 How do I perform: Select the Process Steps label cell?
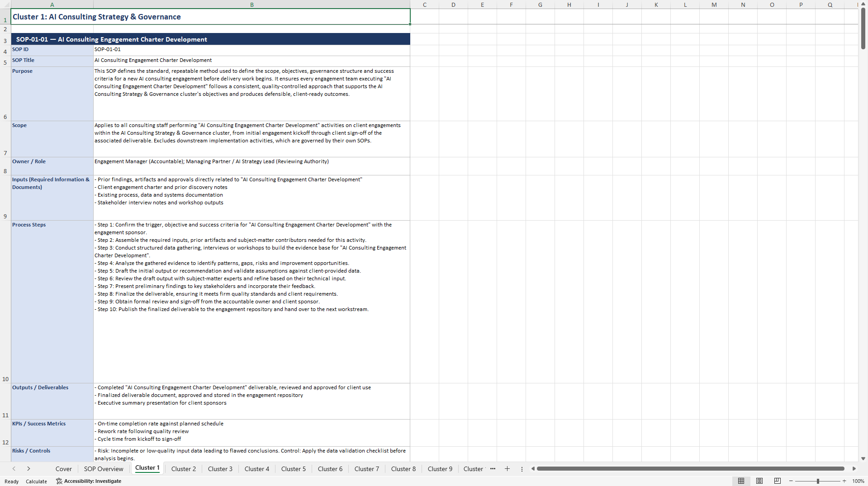52,302
